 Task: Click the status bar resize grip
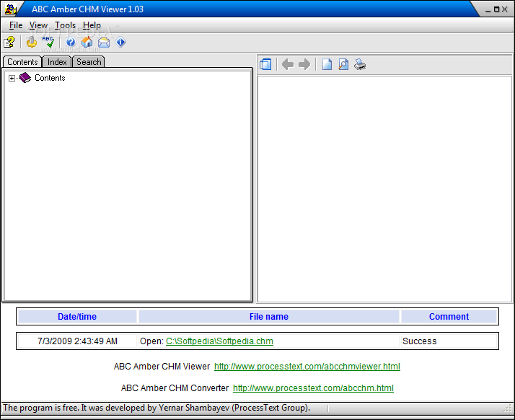point(508,408)
